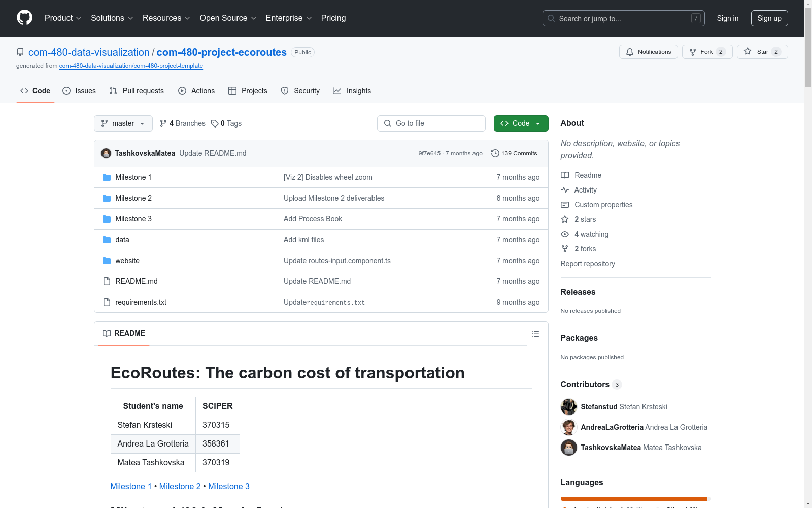Viewport: 812px width, 508px height.
Task: Switch to the Projects tab
Action: tap(248, 91)
